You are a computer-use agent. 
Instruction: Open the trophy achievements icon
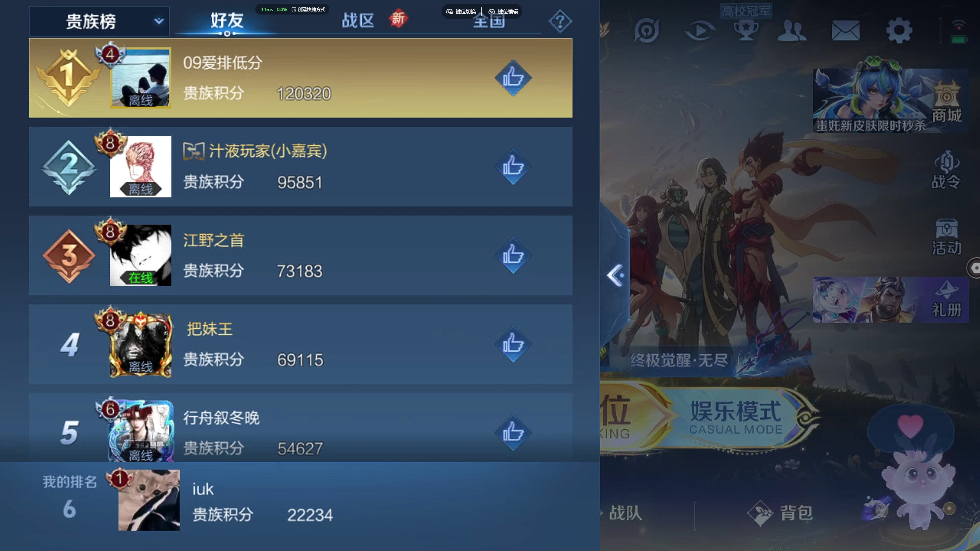tap(746, 31)
